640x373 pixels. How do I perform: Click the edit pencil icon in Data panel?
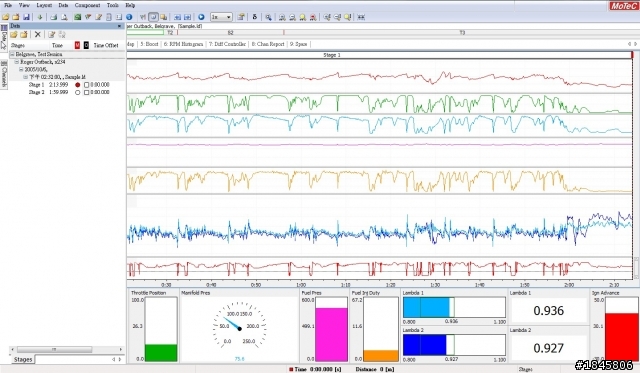click(x=51, y=35)
